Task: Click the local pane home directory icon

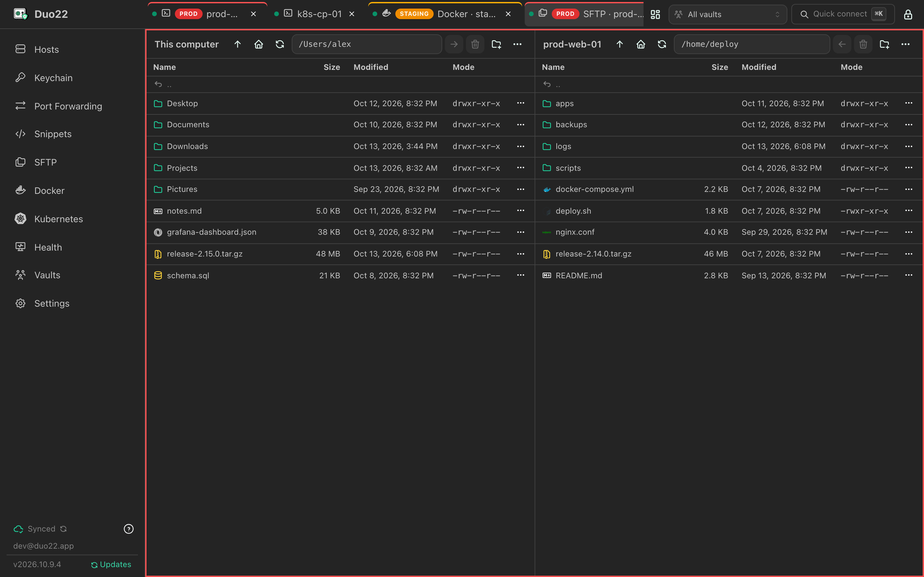Action: pos(258,44)
